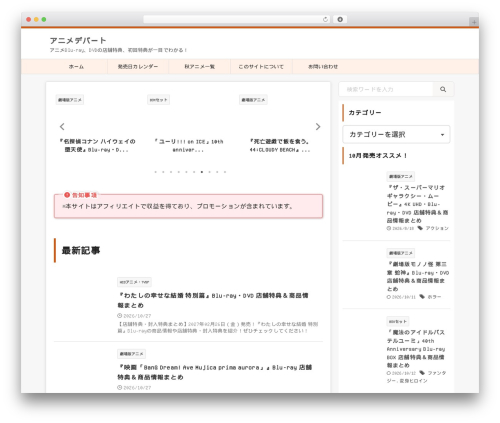Click tag icon next to アクション
Viewport: 500px width, 423px height.
pyautogui.click(x=420, y=228)
